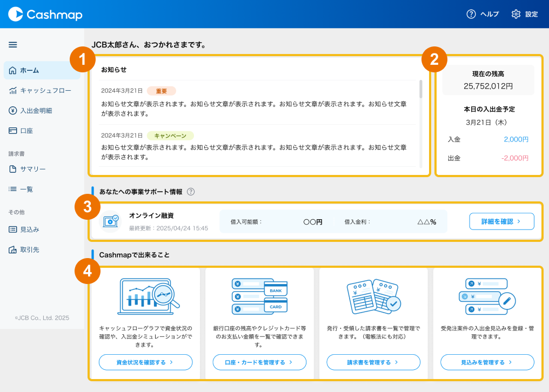
Task: Toggle the hamburger sidebar menu
Action: click(13, 45)
